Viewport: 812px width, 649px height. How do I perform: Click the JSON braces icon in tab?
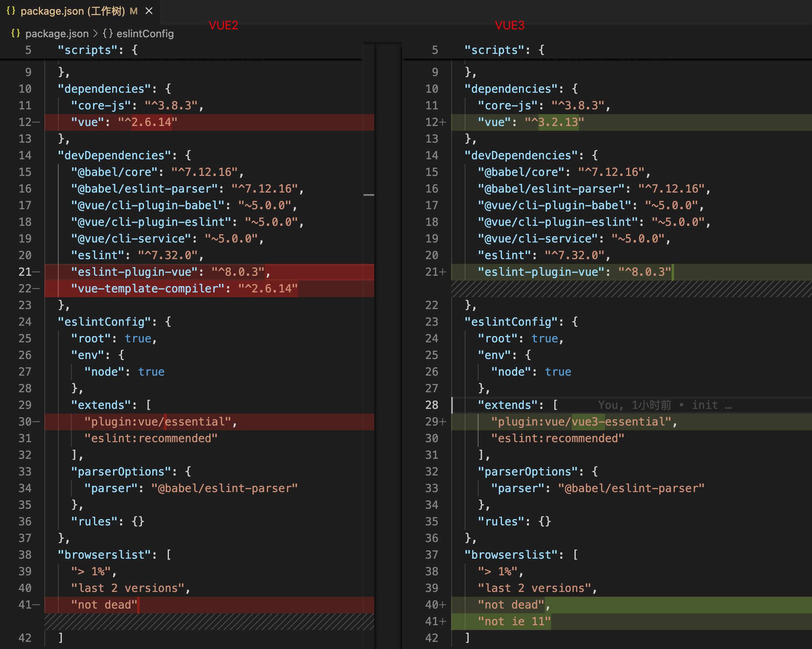coord(11,11)
